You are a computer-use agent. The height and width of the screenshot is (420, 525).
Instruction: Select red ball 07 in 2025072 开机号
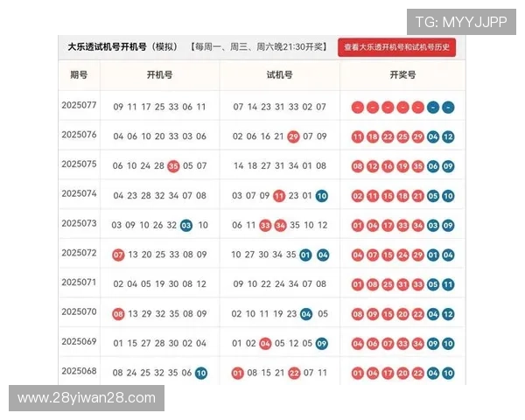119,255
